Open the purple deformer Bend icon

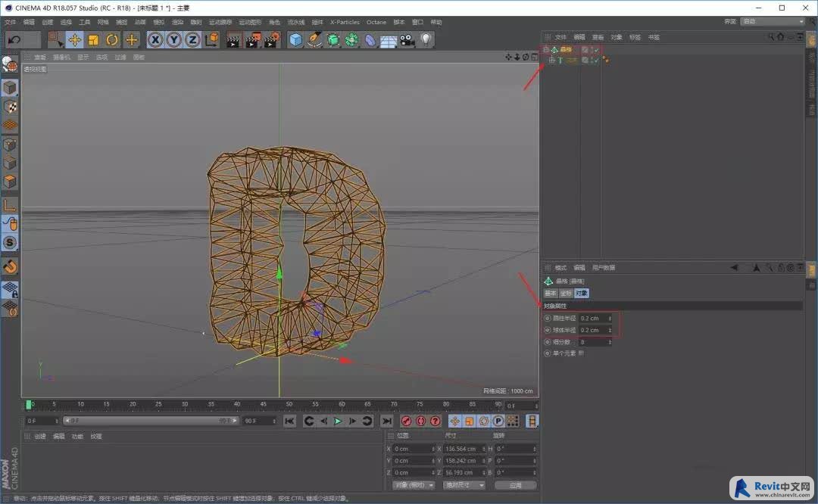pos(370,40)
